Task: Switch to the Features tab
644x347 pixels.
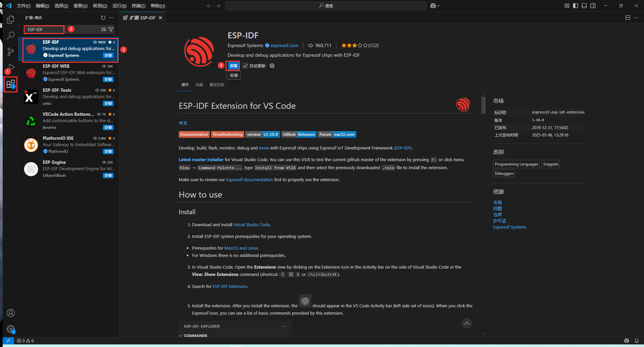Action: click(199, 85)
